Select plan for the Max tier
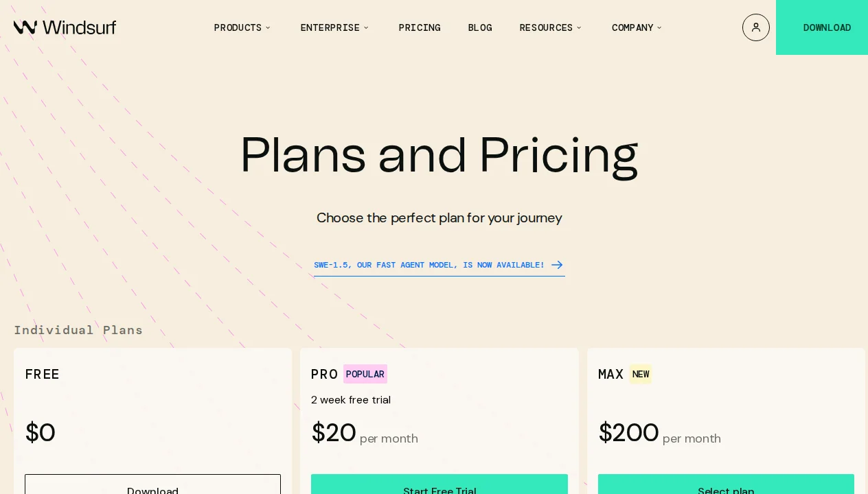 [x=726, y=489]
